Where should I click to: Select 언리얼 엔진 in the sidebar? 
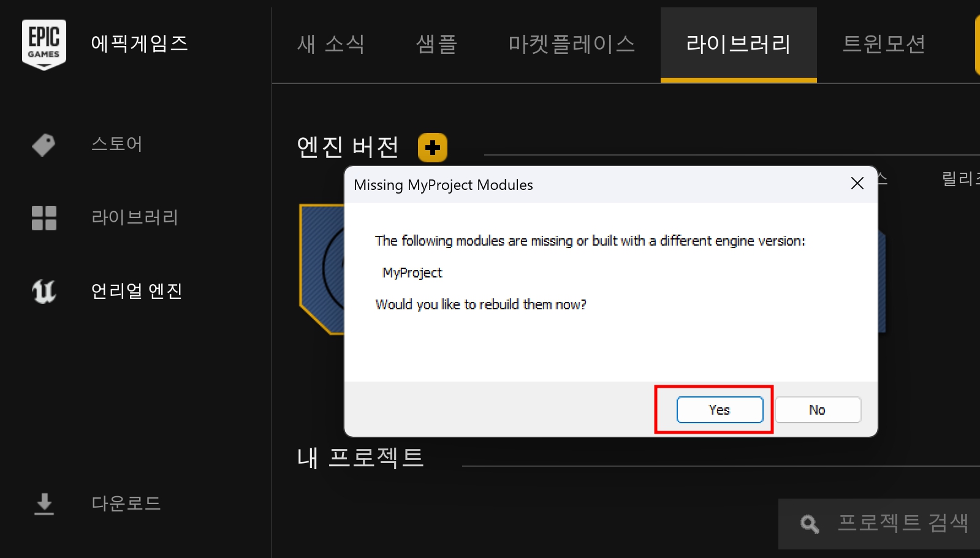pyautogui.click(x=137, y=291)
